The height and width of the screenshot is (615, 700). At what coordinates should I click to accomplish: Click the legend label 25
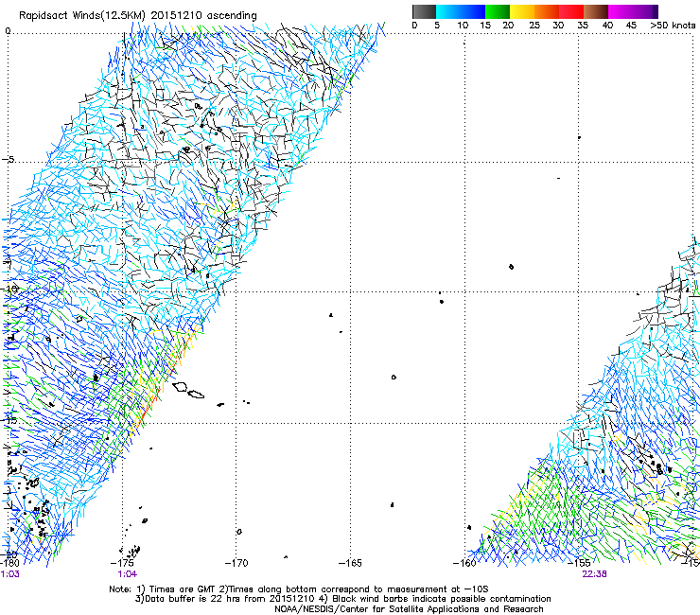pos(534,26)
